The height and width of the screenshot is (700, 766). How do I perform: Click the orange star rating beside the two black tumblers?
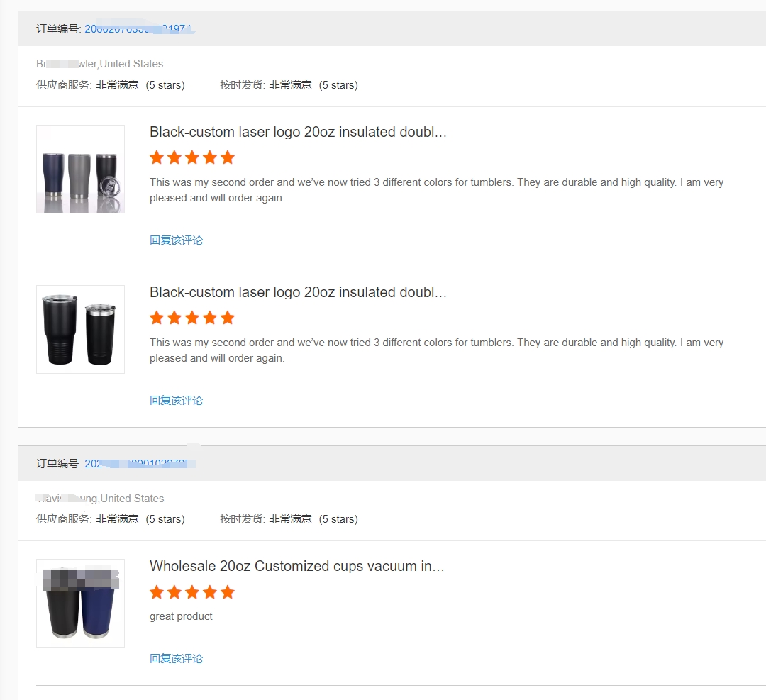pyautogui.click(x=191, y=318)
